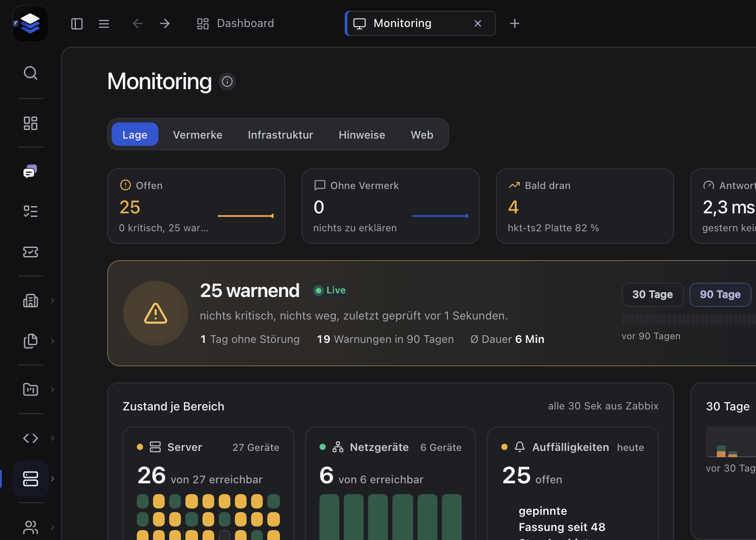Screen dimensions: 756x540
Task: Expand the building section chevron
Action: pyautogui.click(x=53, y=301)
